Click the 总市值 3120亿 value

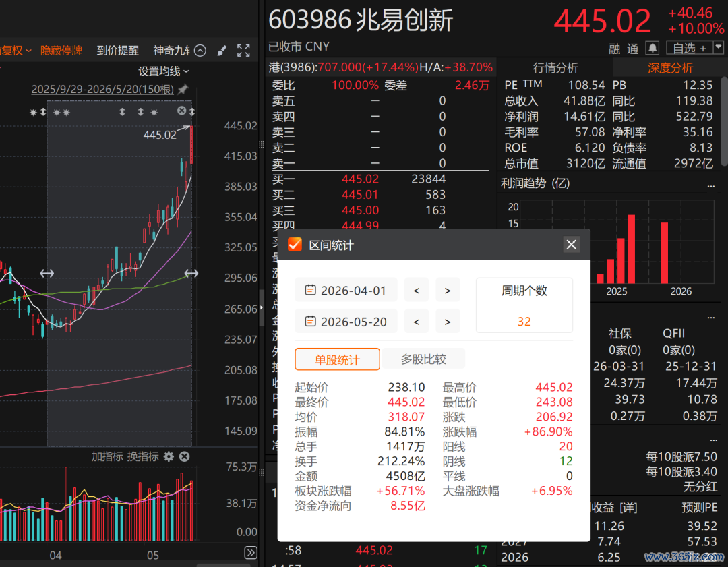(585, 163)
